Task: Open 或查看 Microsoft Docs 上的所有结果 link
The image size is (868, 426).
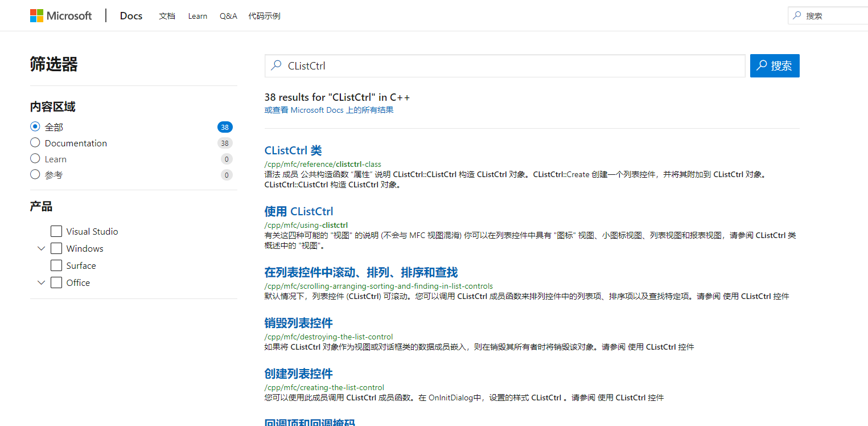Action: 329,110
